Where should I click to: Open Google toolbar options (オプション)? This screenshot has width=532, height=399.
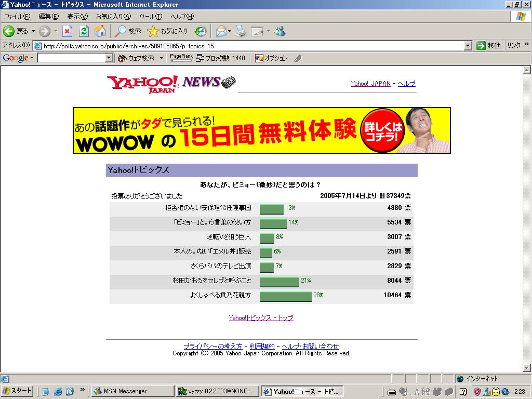(x=271, y=58)
